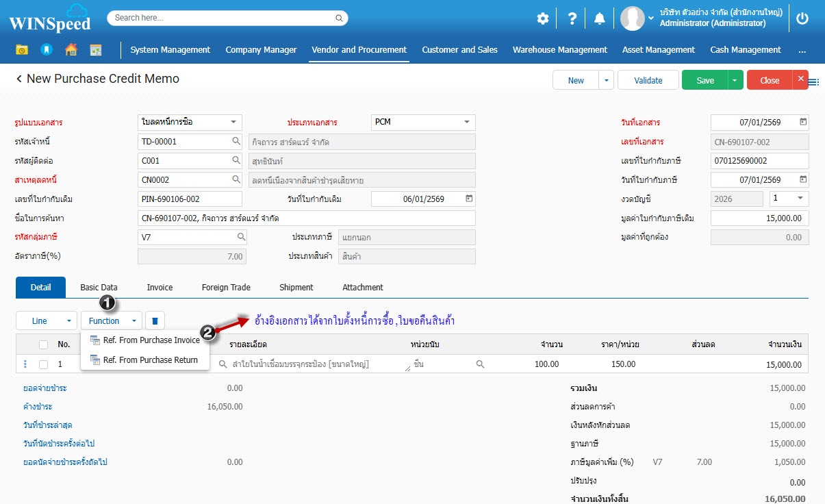Switch to the Foreign Trade tab
The height and width of the screenshot is (504, 825).
pyautogui.click(x=226, y=288)
